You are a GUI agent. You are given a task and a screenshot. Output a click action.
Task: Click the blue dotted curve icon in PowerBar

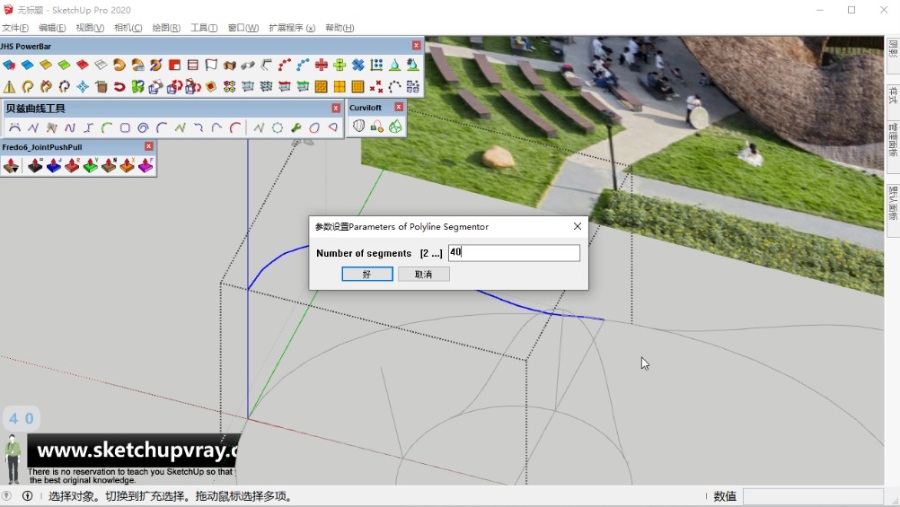(x=303, y=65)
